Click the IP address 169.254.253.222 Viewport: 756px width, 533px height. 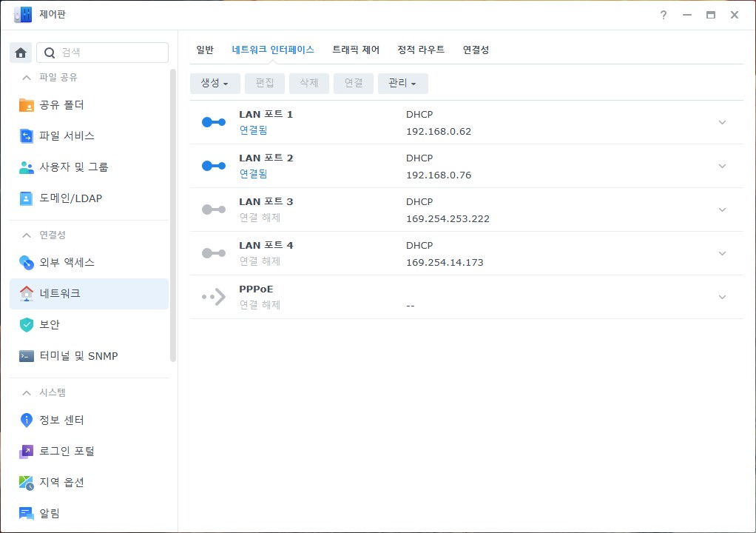coord(448,218)
